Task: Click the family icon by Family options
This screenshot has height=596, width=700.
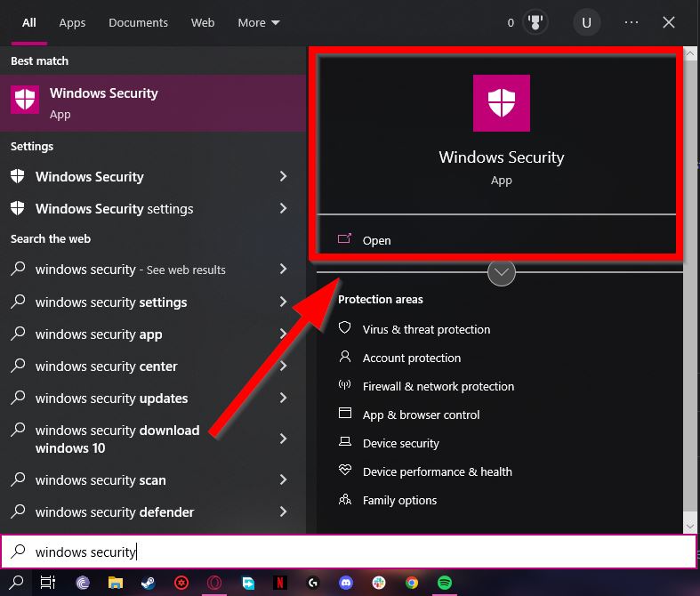Action: click(x=344, y=499)
